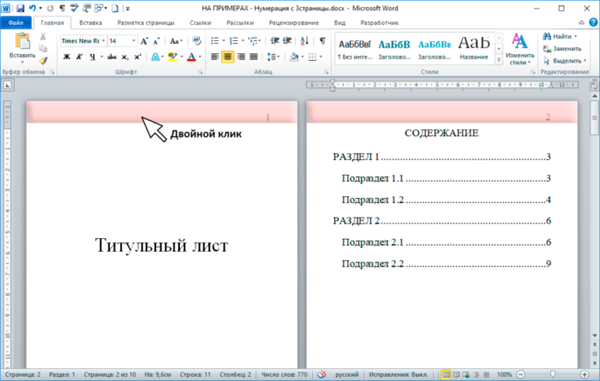The height and width of the screenshot is (381, 600).
Task: Open the Файл tab
Action: coord(16,23)
